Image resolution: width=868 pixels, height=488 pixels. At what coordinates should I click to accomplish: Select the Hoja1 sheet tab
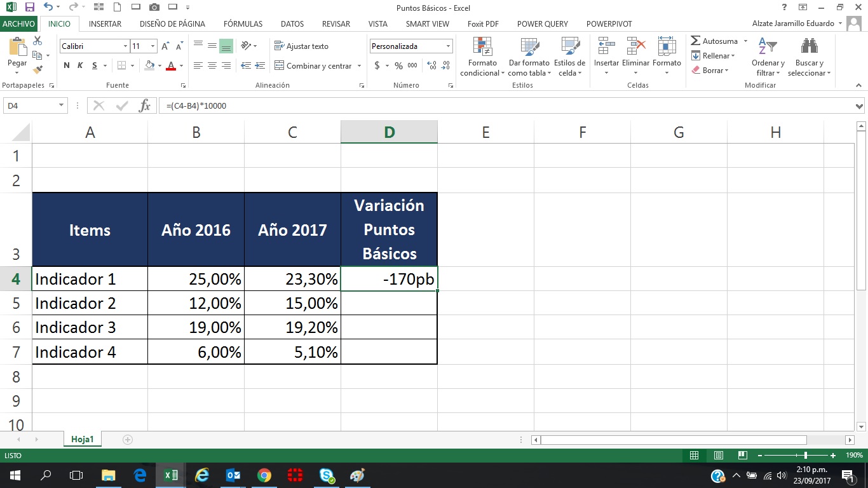(82, 438)
